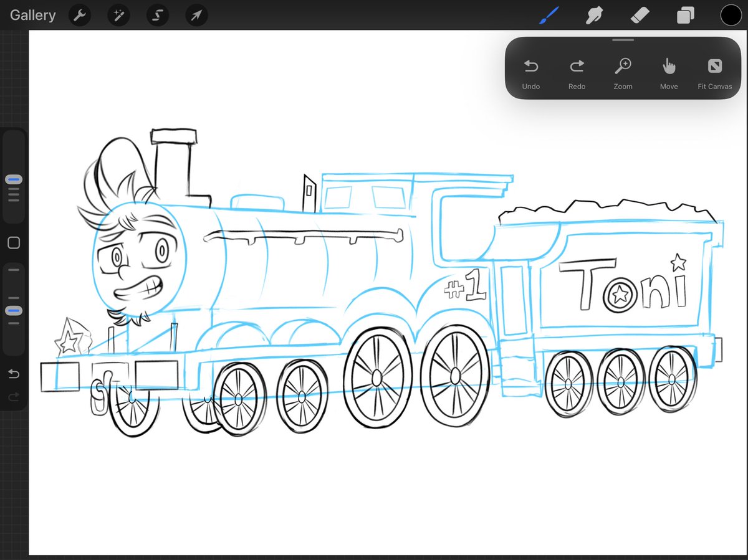748x560 pixels.
Task: Tap the sidebar redo arrow
Action: (x=14, y=397)
